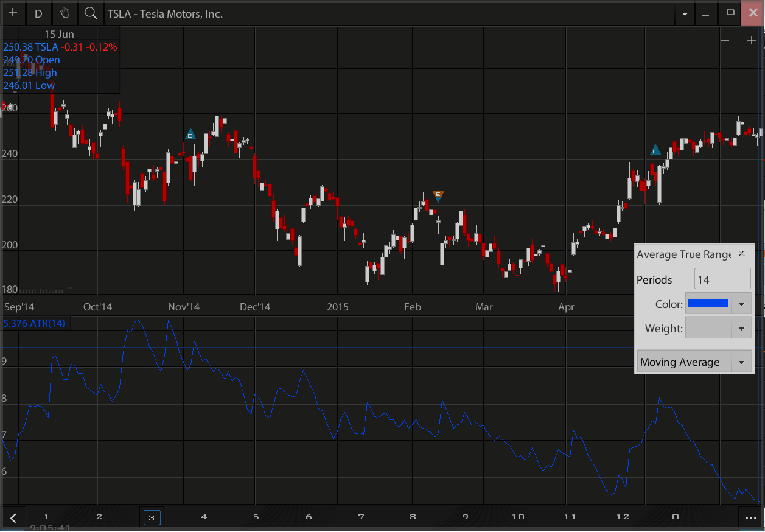This screenshot has height=532, width=765.
Task: Open the more options ellipsis button
Action: pos(750,518)
